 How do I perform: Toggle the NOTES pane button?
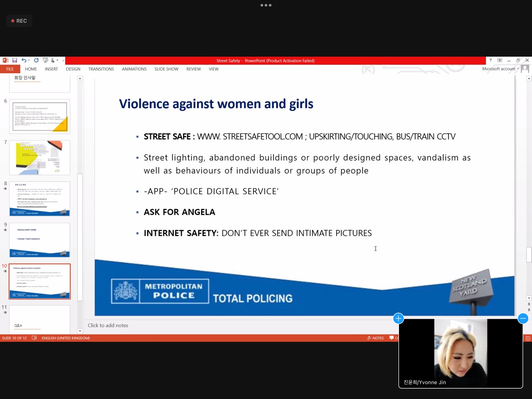tap(375, 338)
